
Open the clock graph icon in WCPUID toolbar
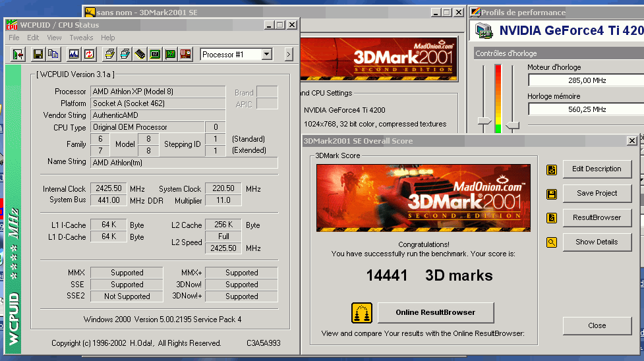[x=74, y=54]
